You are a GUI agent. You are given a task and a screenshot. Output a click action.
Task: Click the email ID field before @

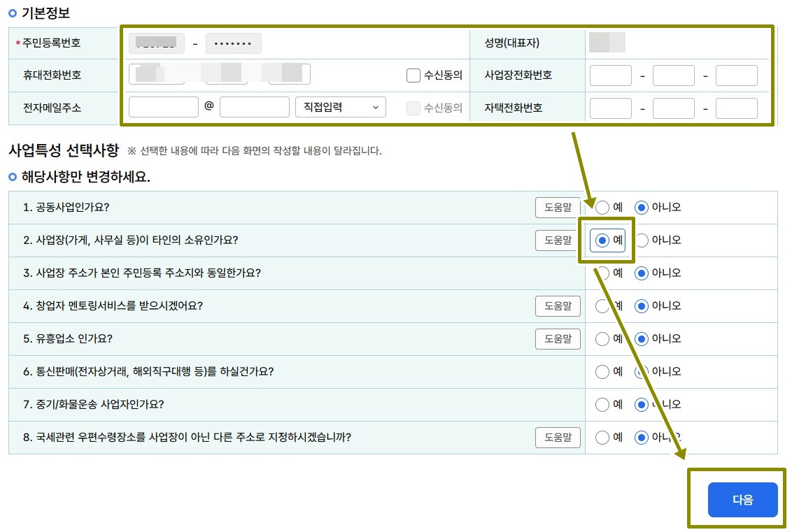tap(163, 107)
